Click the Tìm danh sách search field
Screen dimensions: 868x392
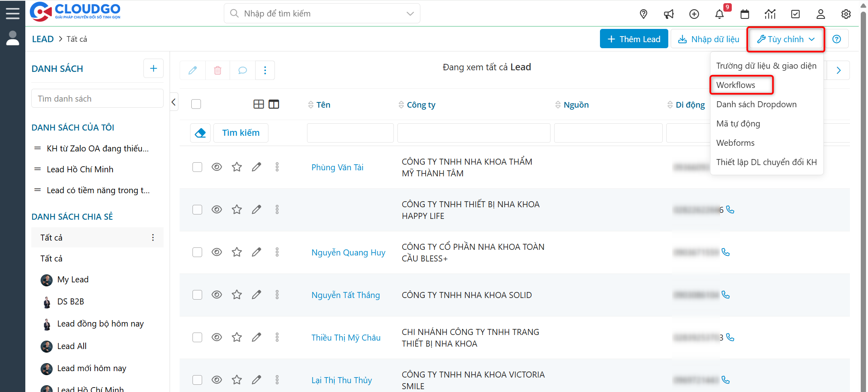coord(97,99)
